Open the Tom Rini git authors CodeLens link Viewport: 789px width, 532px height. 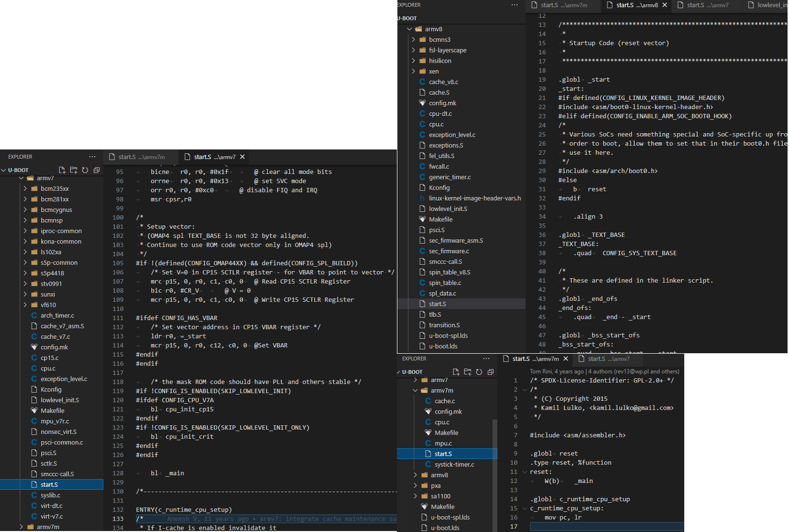tap(604, 371)
